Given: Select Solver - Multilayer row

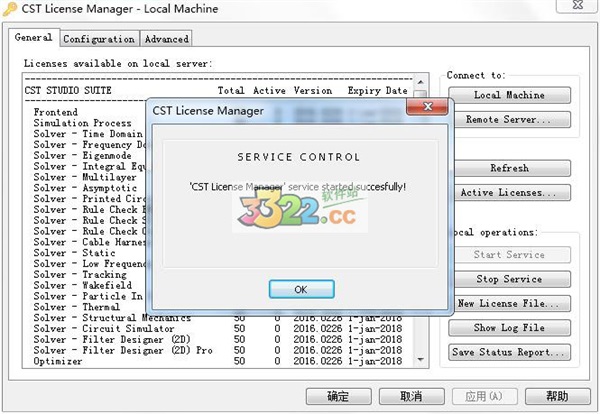Looking at the screenshot, I should (x=85, y=177).
